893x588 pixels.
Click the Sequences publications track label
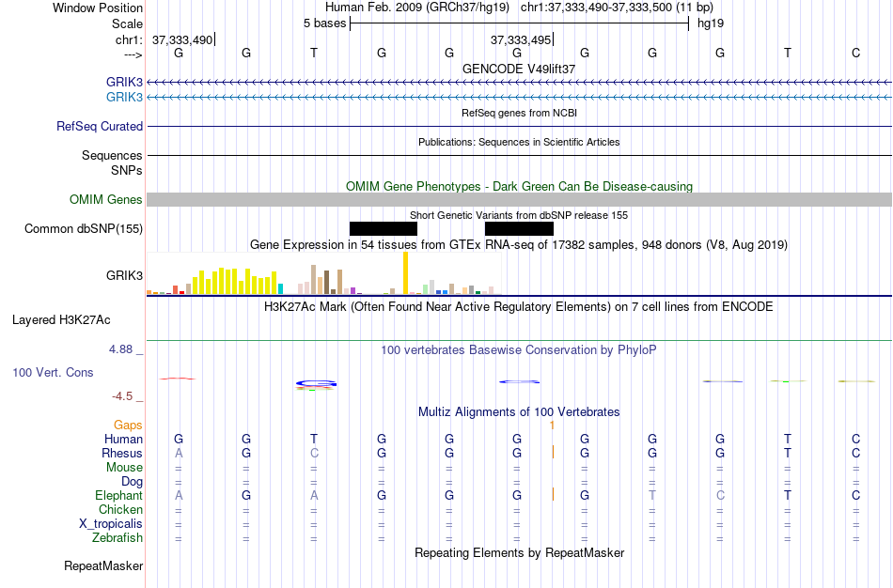[x=112, y=155]
